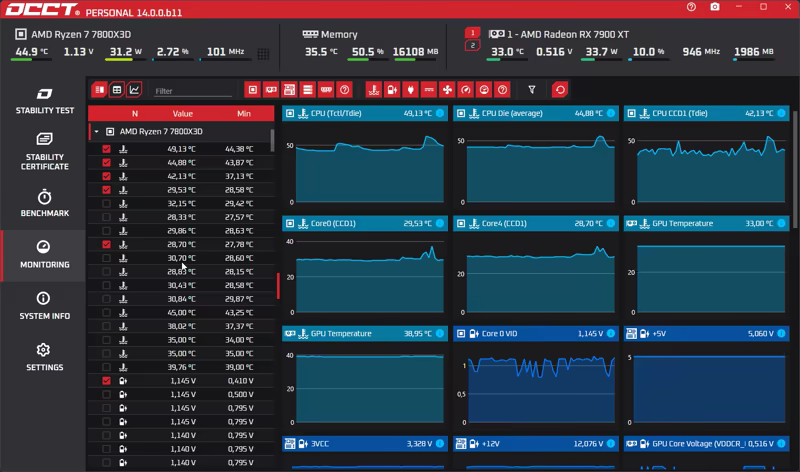
Task: Open the funnel filter icon
Action: pos(532,90)
